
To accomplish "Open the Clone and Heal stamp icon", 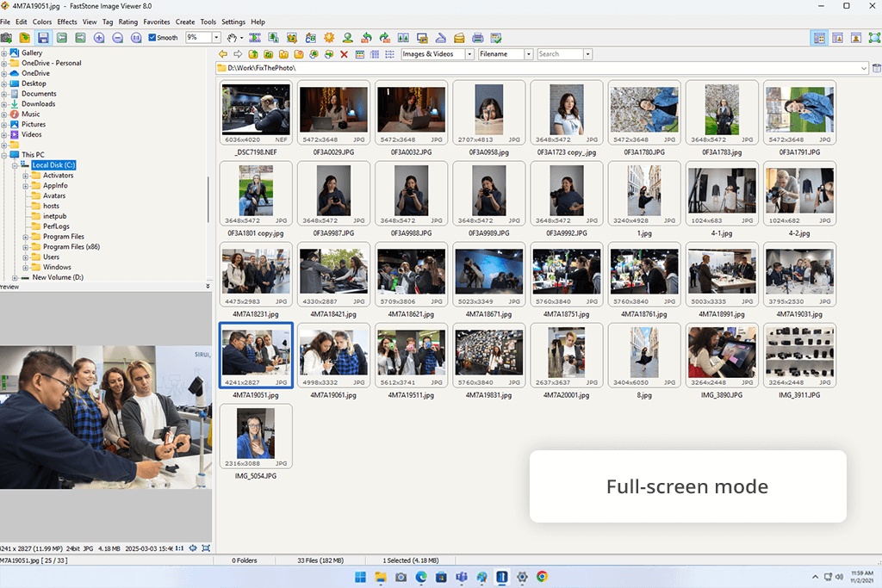I will click(x=348, y=38).
